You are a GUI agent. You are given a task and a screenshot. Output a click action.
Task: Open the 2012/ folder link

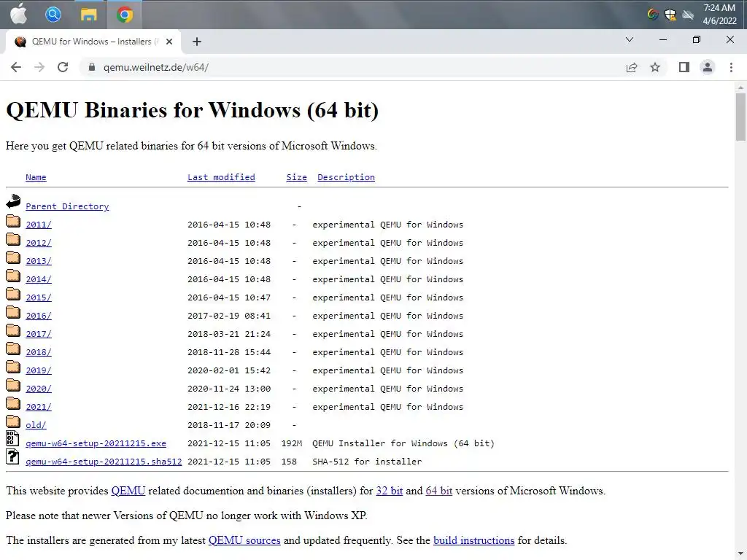point(39,243)
